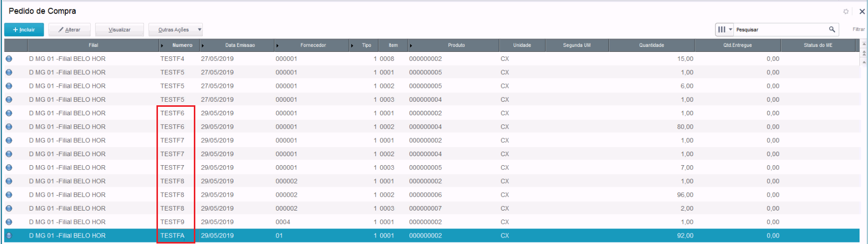The height and width of the screenshot is (244, 868).
Task: Click the arrow beside Numero column header
Action: [x=162, y=45]
